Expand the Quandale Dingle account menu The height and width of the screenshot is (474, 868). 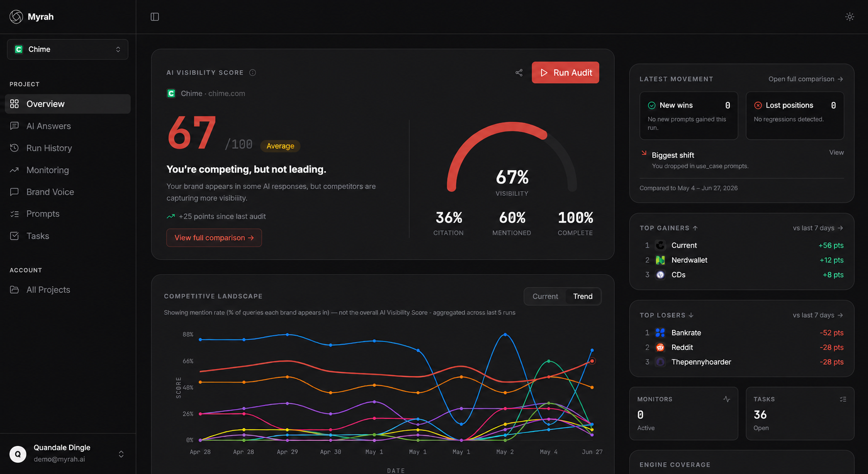pos(68,454)
